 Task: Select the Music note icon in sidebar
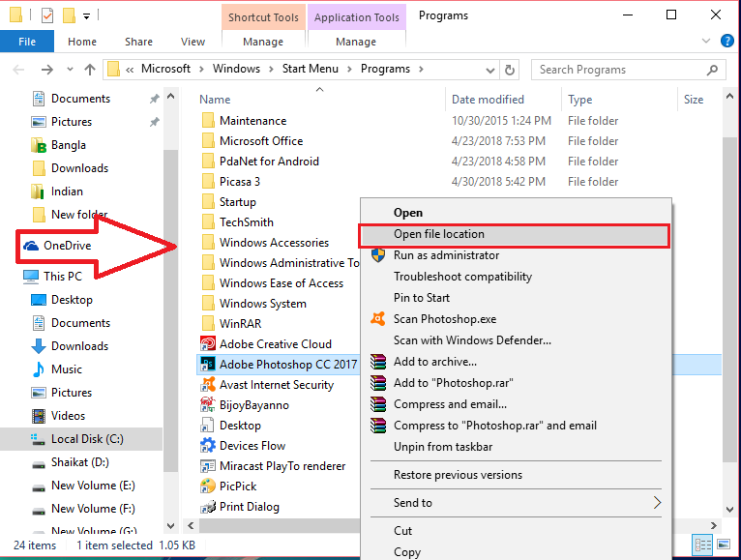point(39,369)
